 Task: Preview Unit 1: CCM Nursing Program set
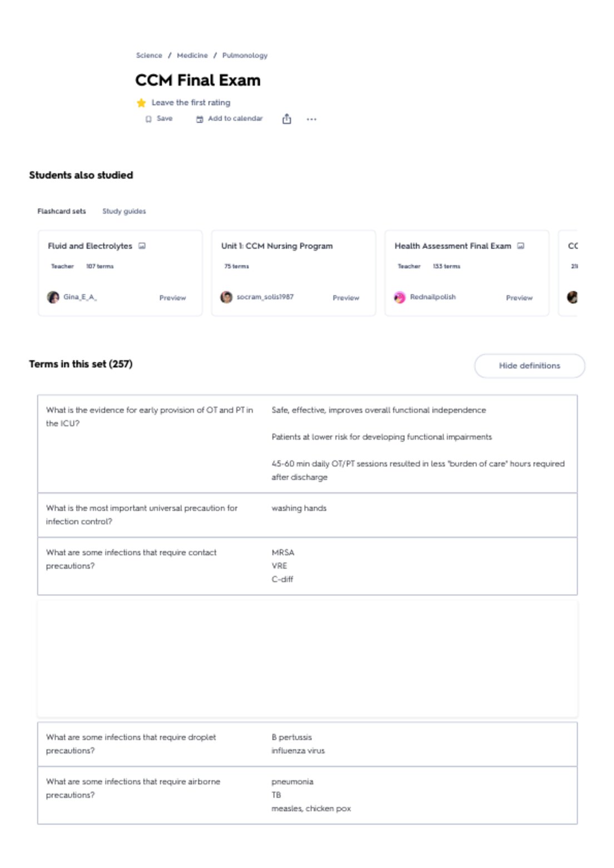(346, 298)
